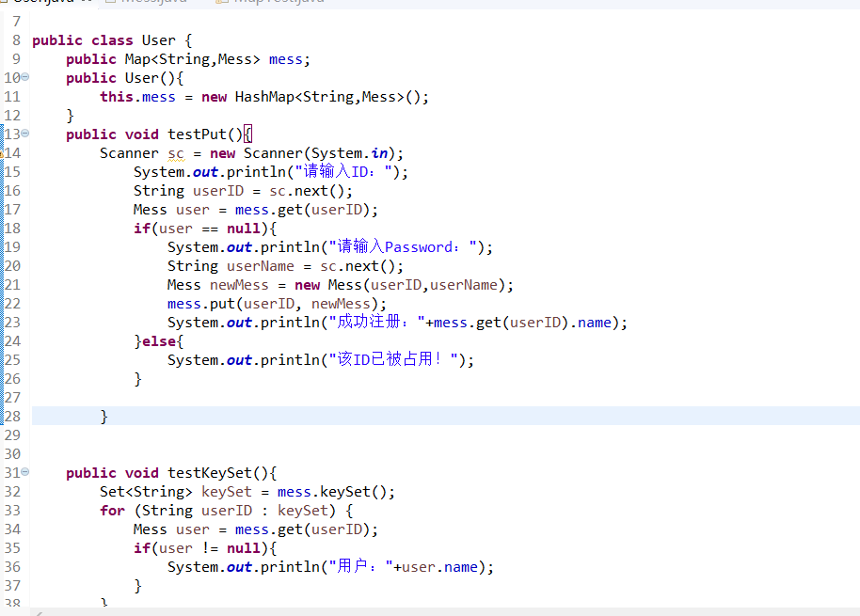Click 'mess.put(userID, newMess);' on line 22
The width and height of the screenshot is (860, 616).
pos(277,304)
